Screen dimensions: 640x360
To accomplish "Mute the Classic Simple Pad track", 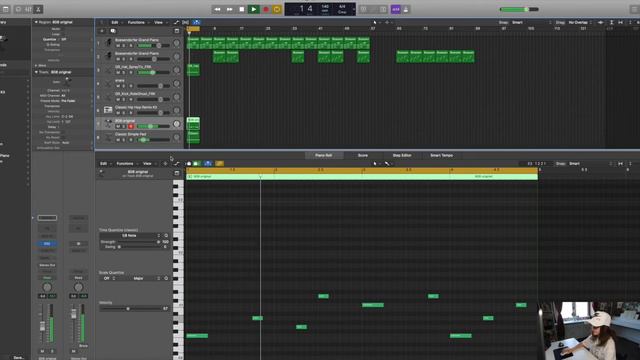I will 118,140.
